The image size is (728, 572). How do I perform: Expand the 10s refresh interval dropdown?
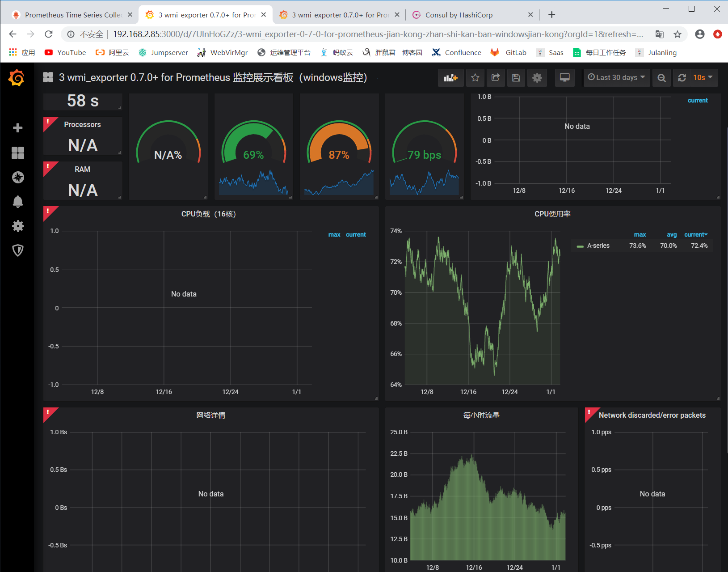pos(703,78)
